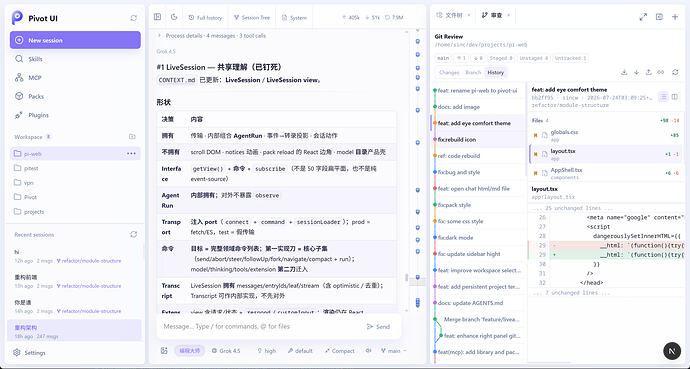
Task: Start a New session
Action: tap(75, 40)
